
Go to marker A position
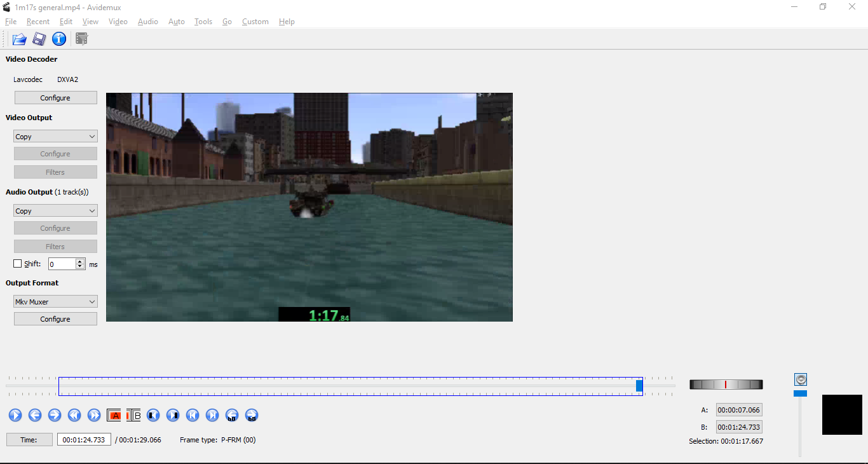tap(153, 415)
